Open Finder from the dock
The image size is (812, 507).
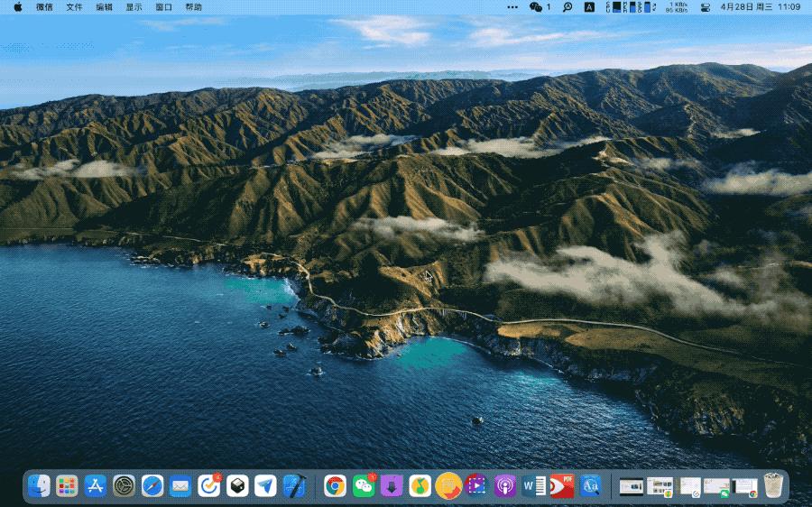pos(39,486)
